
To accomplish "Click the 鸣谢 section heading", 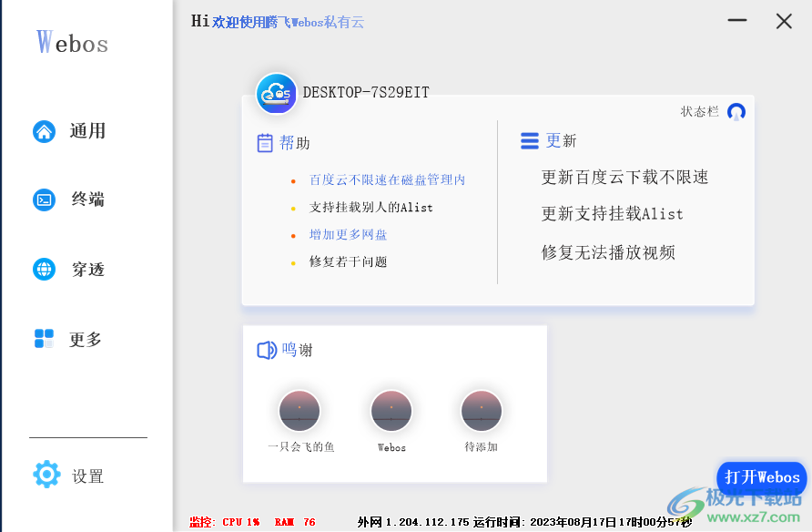I will (298, 350).
